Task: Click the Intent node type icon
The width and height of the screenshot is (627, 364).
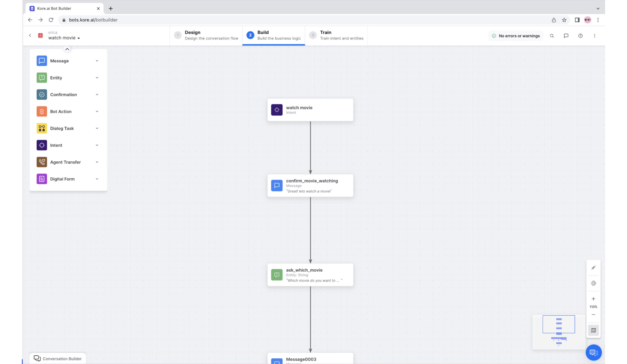Action: coord(42,145)
